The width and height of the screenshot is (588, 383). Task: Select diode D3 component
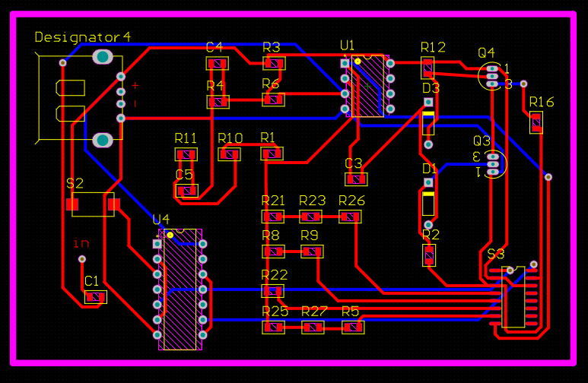click(x=428, y=123)
